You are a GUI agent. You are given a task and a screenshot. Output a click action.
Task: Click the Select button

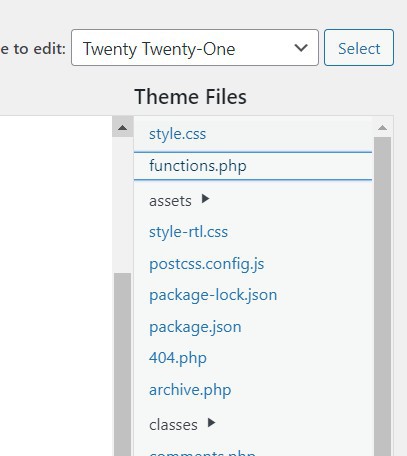pos(359,48)
